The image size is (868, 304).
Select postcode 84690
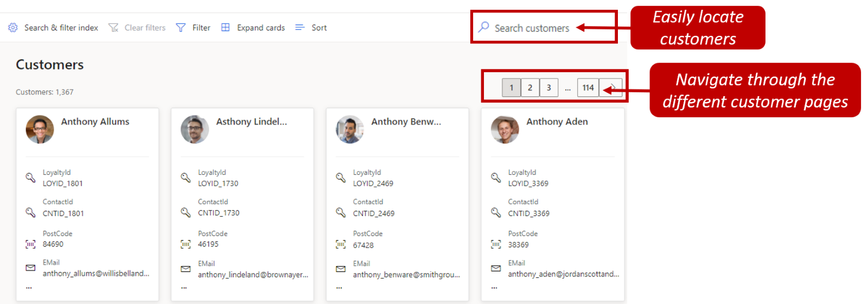[x=53, y=244]
